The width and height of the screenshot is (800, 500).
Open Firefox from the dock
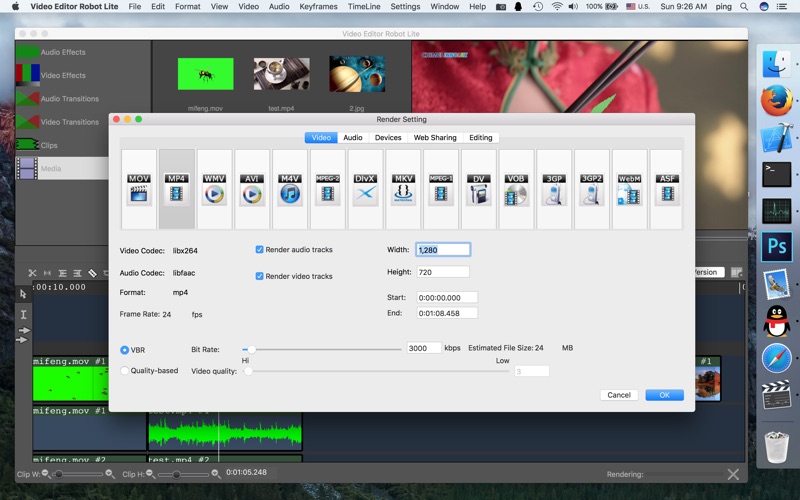777,100
